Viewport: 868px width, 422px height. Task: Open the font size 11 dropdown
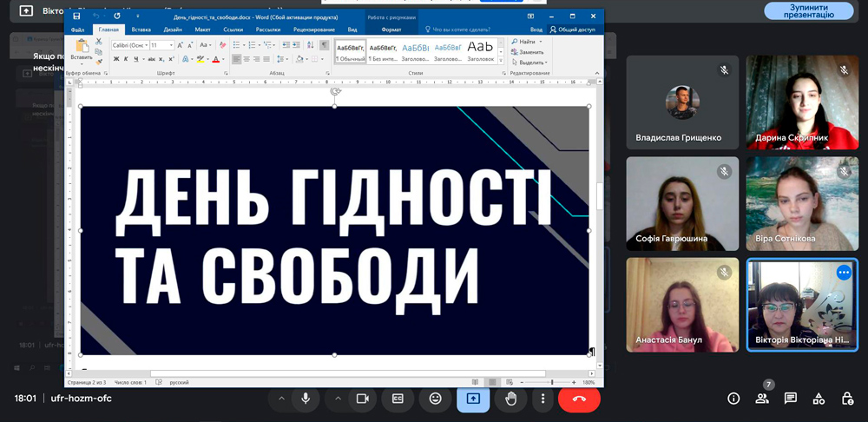point(171,45)
